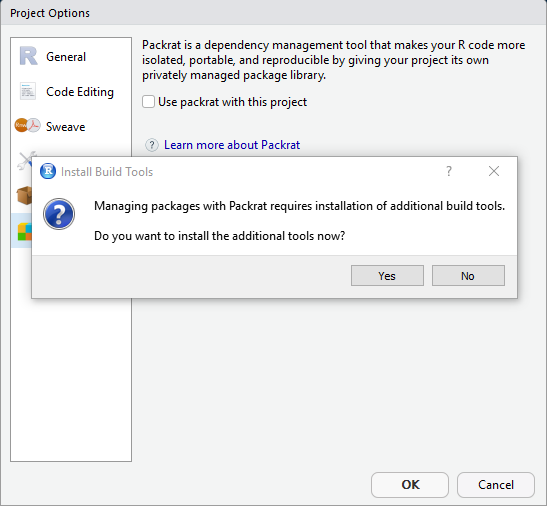This screenshot has width=547, height=506.
Task: Click the help icon beside Packrat link
Action: pos(152,145)
